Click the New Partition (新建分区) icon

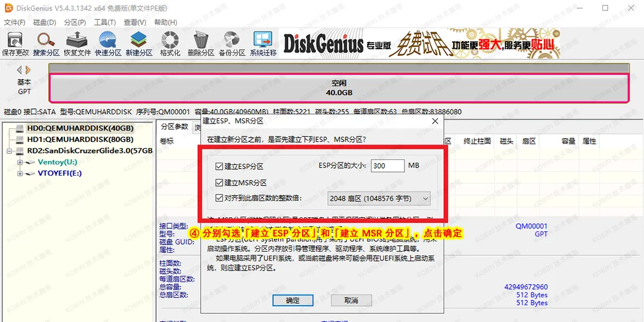pos(139,44)
